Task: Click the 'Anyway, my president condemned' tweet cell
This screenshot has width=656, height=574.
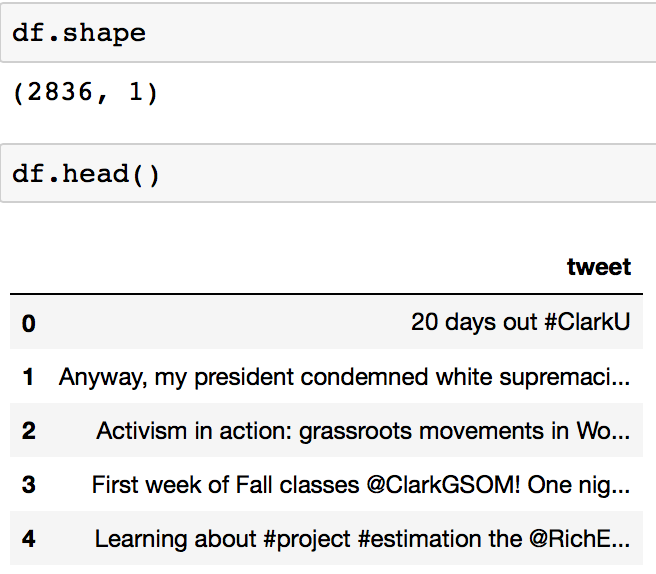Action: click(x=344, y=377)
